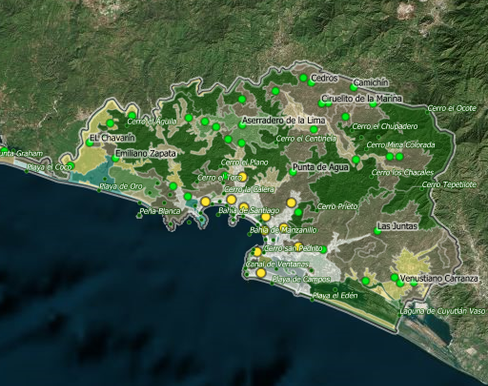This screenshot has height=386, width=488.
Task: Select the Playa el Coco green marker
Action: 70,166
